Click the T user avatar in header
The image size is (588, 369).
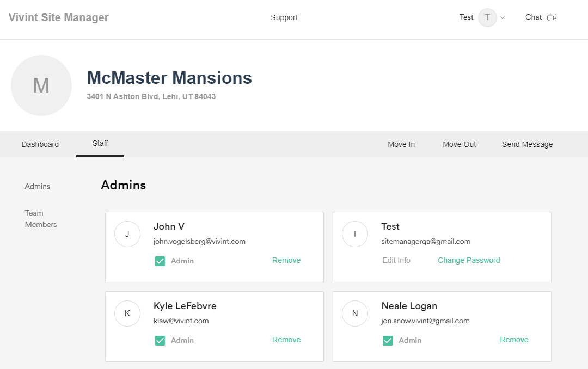pyautogui.click(x=487, y=17)
